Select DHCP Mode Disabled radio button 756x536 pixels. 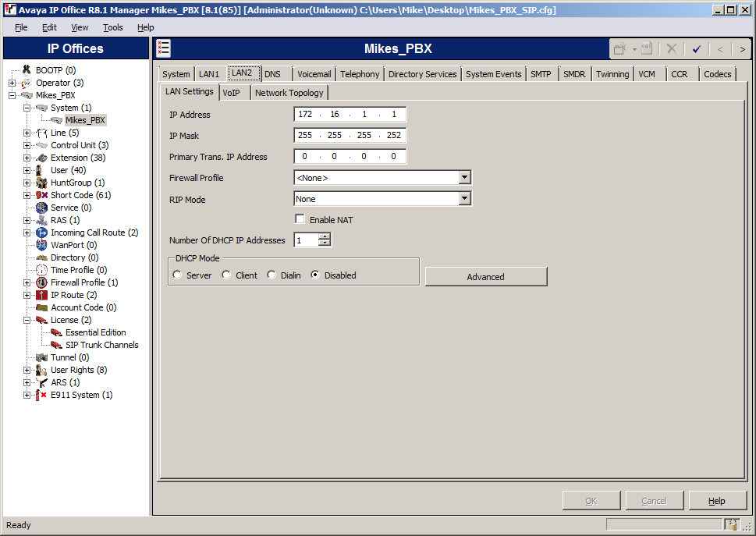pos(315,275)
